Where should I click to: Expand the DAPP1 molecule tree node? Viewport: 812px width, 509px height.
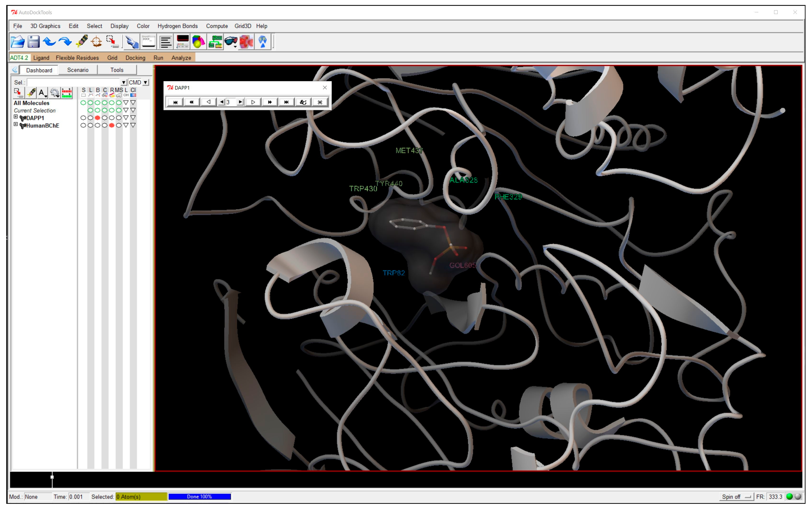tap(16, 117)
